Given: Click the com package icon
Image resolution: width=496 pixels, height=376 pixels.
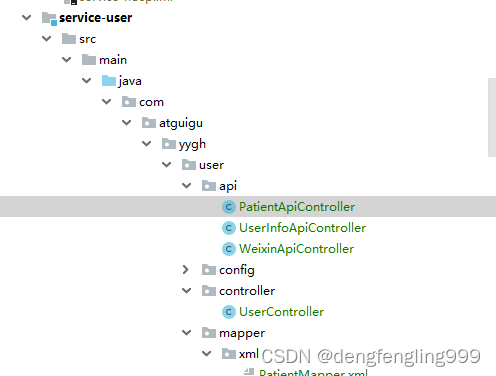Looking at the screenshot, I should click(129, 102).
